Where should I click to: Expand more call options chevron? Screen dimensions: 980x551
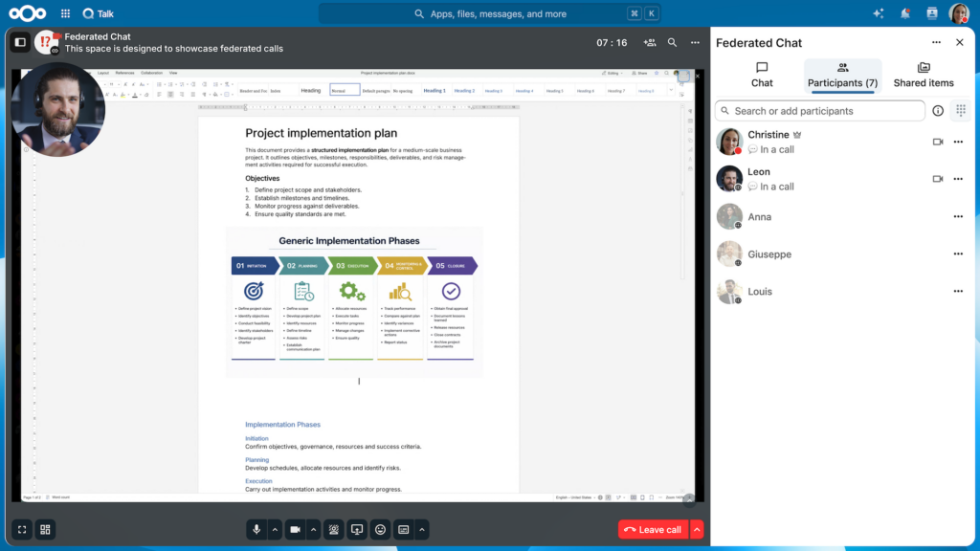[422, 530]
